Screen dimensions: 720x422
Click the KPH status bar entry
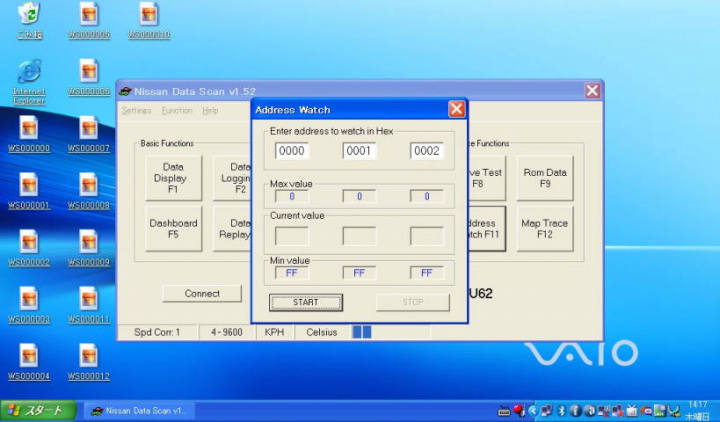[x=275, y=332]
